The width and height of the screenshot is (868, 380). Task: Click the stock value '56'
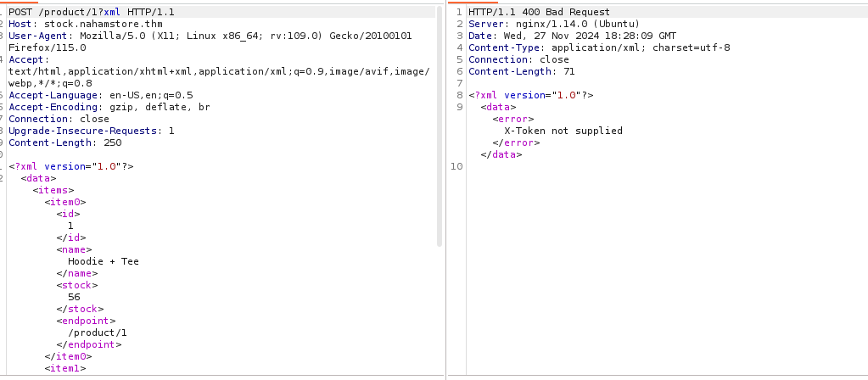[x=74, y=298]
